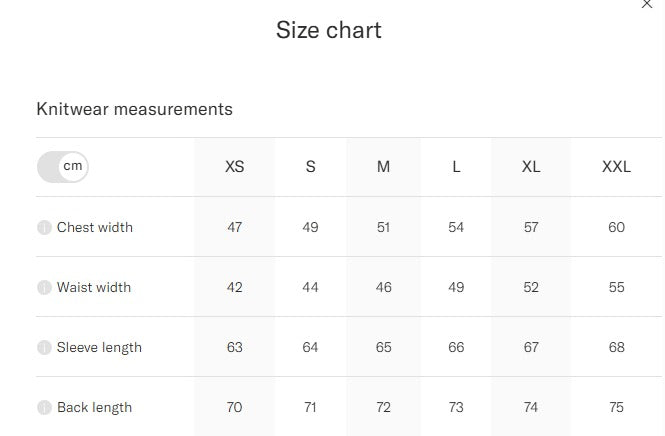Click the Back length label
Viewport: 665px width, 436px height.
[x=94, y=407]
